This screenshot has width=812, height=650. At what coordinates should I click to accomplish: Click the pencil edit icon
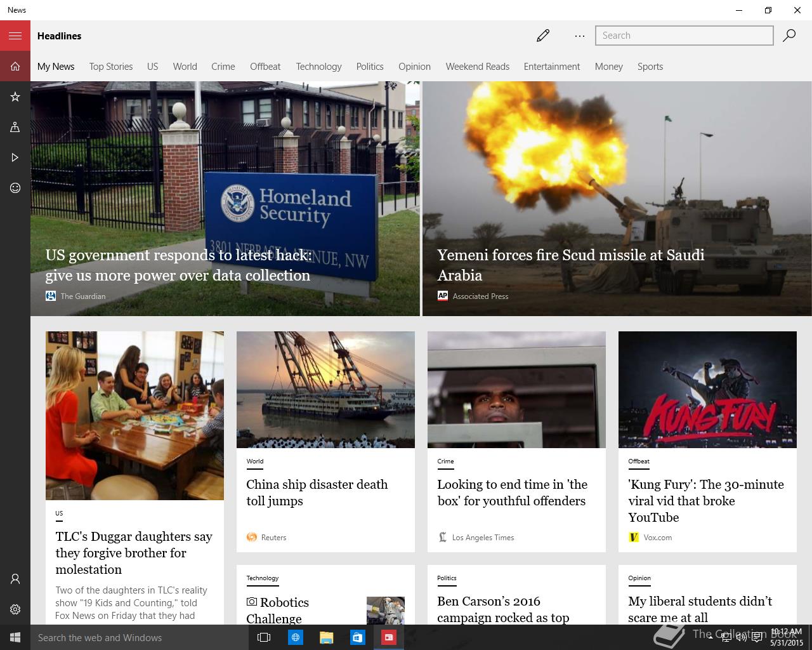(543, 36)
